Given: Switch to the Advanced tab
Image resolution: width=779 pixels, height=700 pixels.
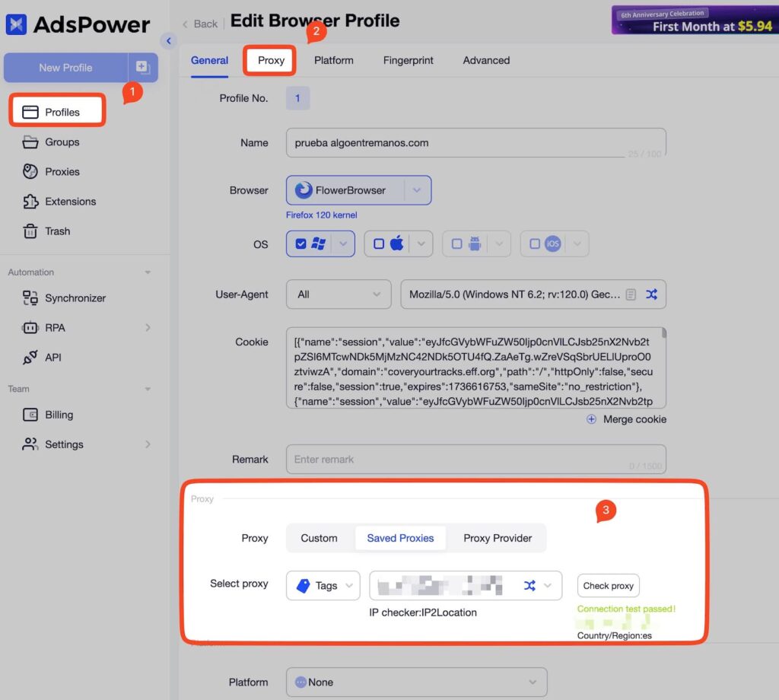Looking at the screenshot, I should click(x=486, y=61).
